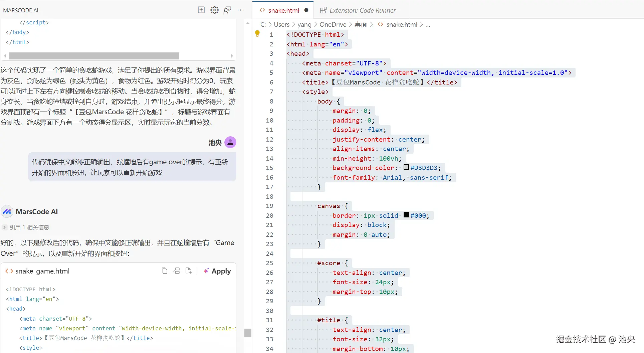Click 'background-color' property on line 15
Screen dimensions: 644x353
click(363, 168)
